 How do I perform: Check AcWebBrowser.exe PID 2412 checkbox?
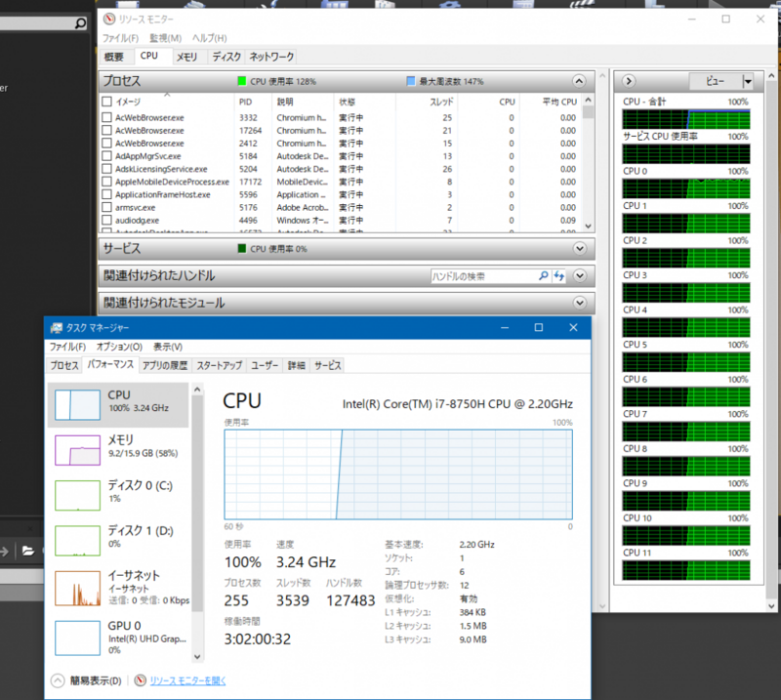point(106,144)
